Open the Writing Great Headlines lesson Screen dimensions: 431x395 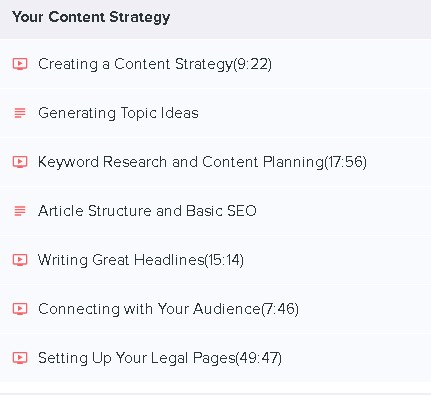tap(215, 260)
